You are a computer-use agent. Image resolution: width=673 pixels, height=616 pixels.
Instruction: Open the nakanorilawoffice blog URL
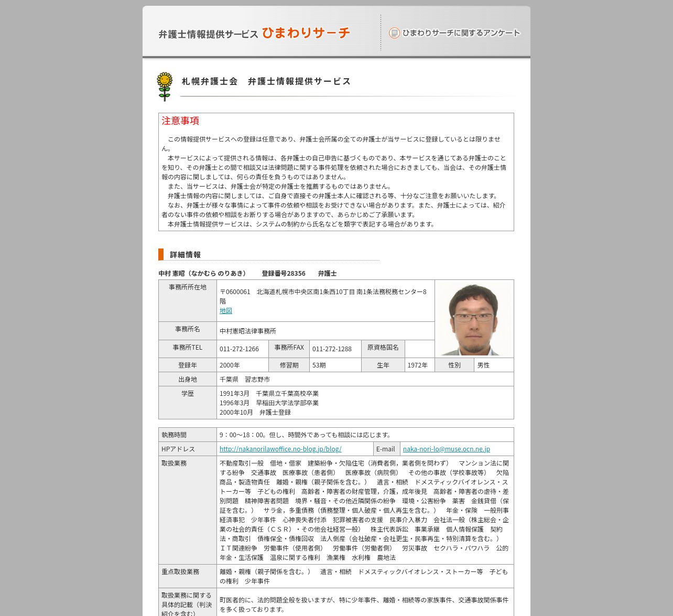click(280, 449)
